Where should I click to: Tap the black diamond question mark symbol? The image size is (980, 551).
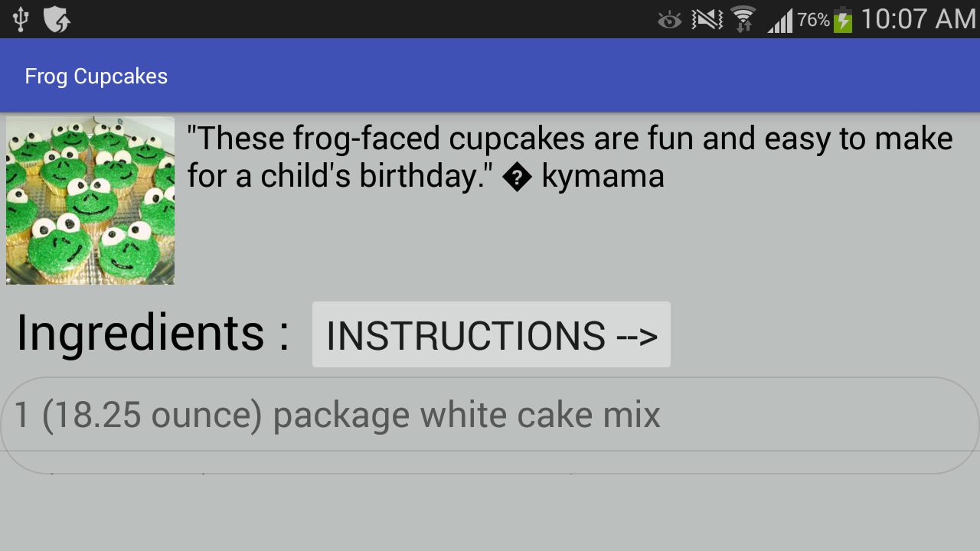pos(518,178)
